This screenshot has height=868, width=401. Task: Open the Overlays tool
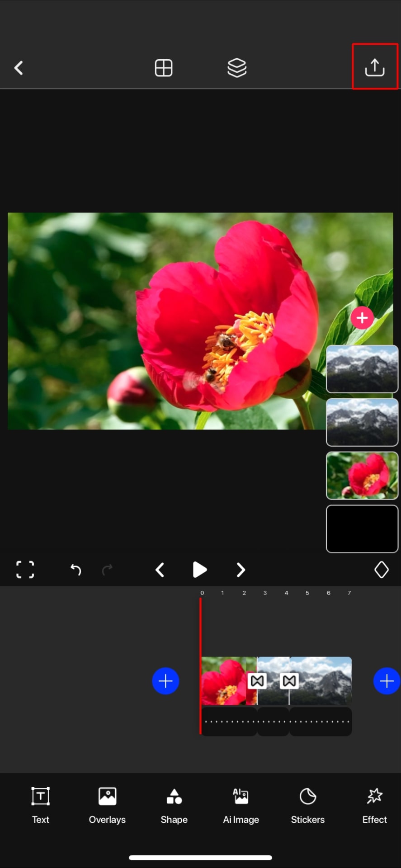point(107,805)
